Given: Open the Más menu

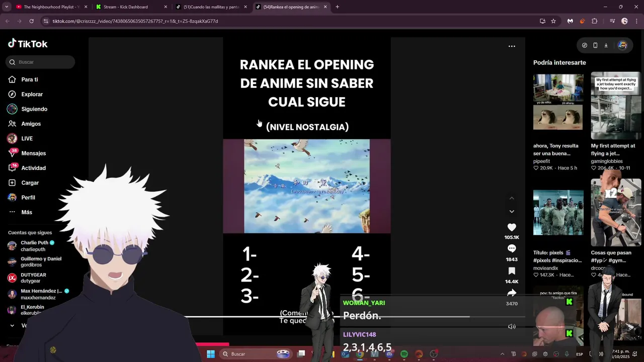Looking at the screenshot, I should (x=26, y=212).
